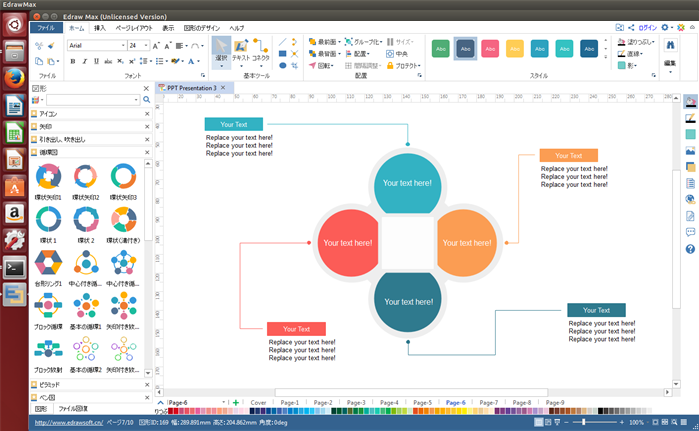The width and height of the screenshot is (699, 431).
Task: Switch to the 挿入 ribbon tab
Action: pyautogui.click(x=100, y=28)
